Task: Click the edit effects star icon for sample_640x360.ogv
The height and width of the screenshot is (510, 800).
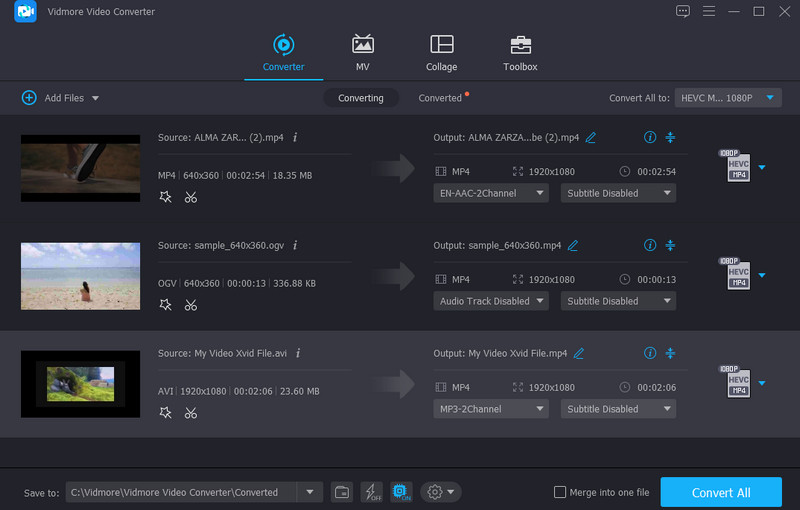Action: tap(166, 305)
